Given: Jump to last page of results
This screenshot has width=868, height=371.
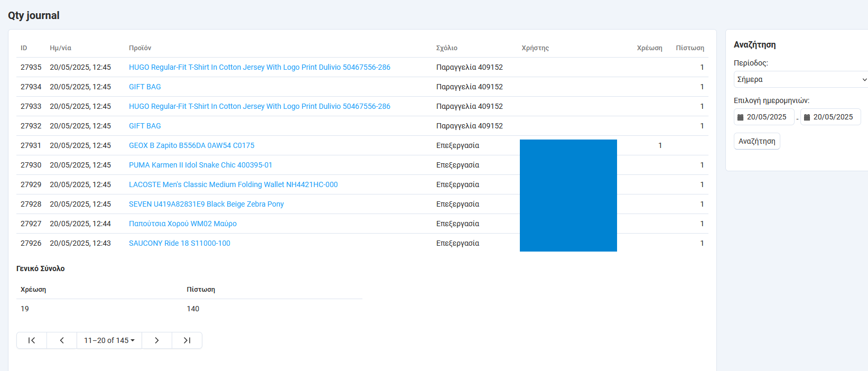Looking at the screenshot, I should [187, 340].
